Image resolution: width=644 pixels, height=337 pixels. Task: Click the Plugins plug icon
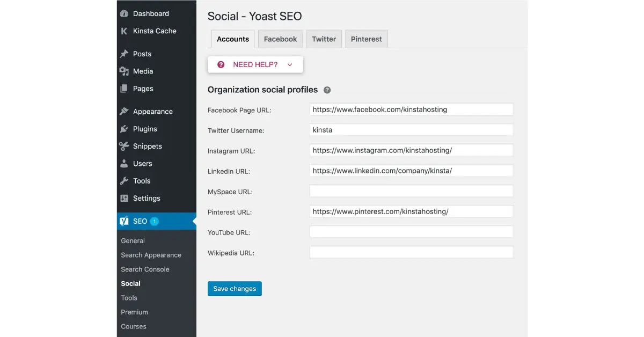click(x=124, y=129)
